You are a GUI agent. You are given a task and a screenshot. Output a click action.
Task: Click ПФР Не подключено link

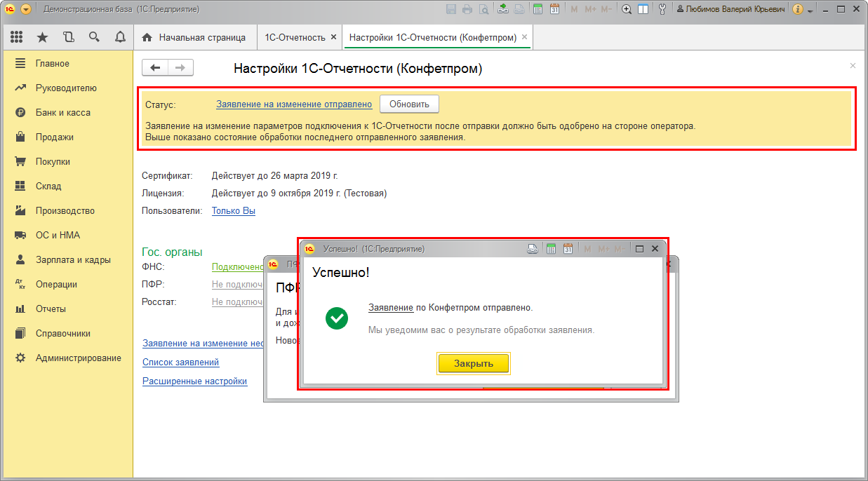click(x=238, y=284)
